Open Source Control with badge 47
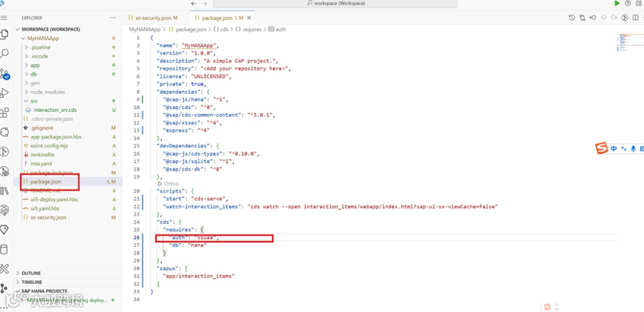Screen dimensions: 644x312 (x=5, y=74)
